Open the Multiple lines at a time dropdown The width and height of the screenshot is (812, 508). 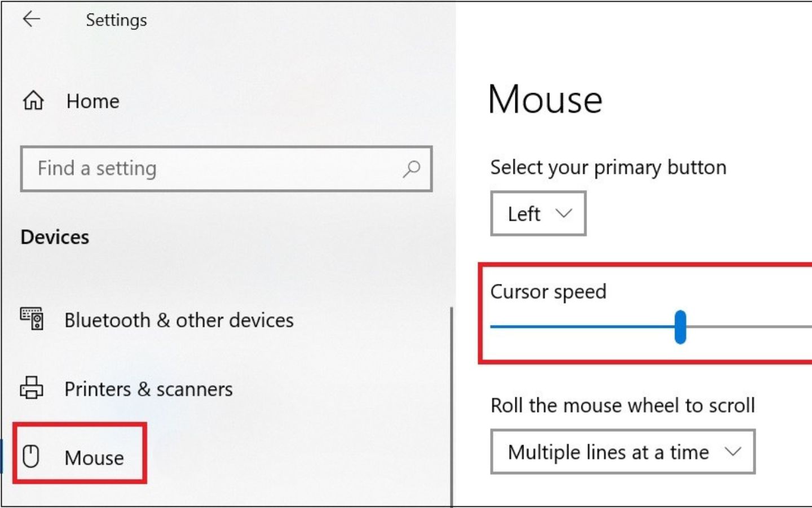click(622, 452)
